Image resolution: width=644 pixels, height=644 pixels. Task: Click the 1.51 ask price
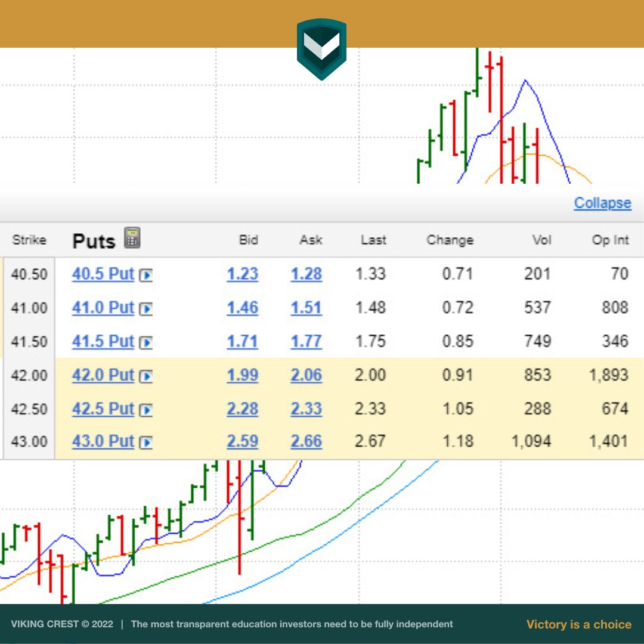tap(306, 308)
